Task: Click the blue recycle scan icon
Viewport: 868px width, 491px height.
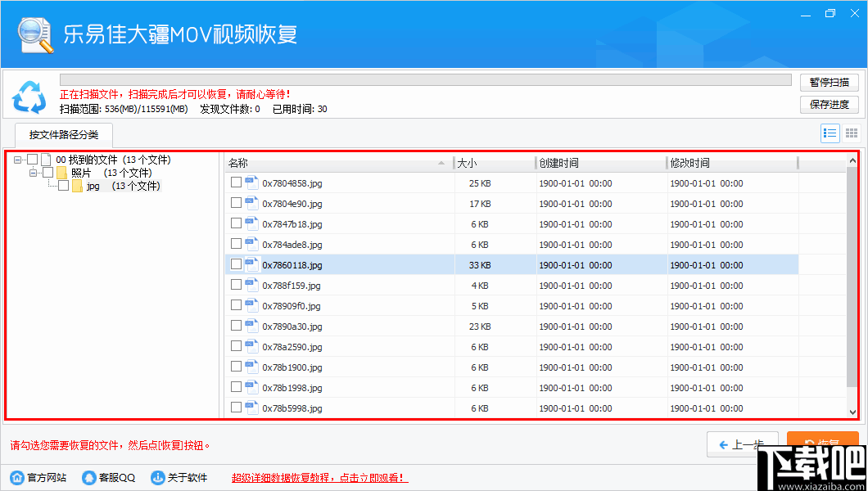Action: pyautogui.click(x=30, y=97)
